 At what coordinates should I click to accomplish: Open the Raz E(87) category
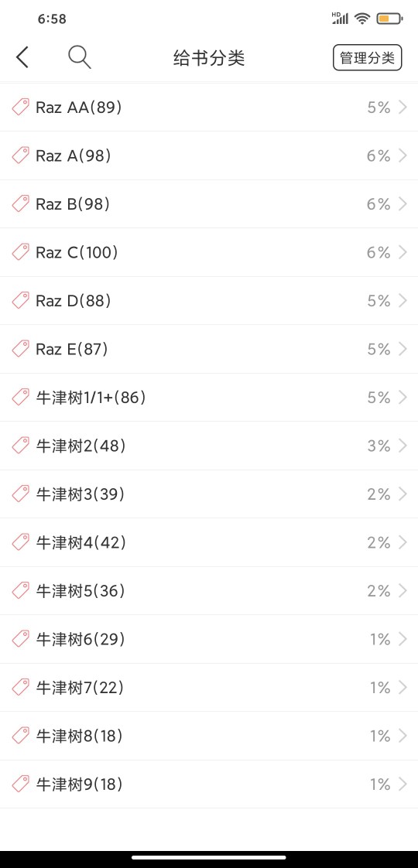[x=209, y=349]
